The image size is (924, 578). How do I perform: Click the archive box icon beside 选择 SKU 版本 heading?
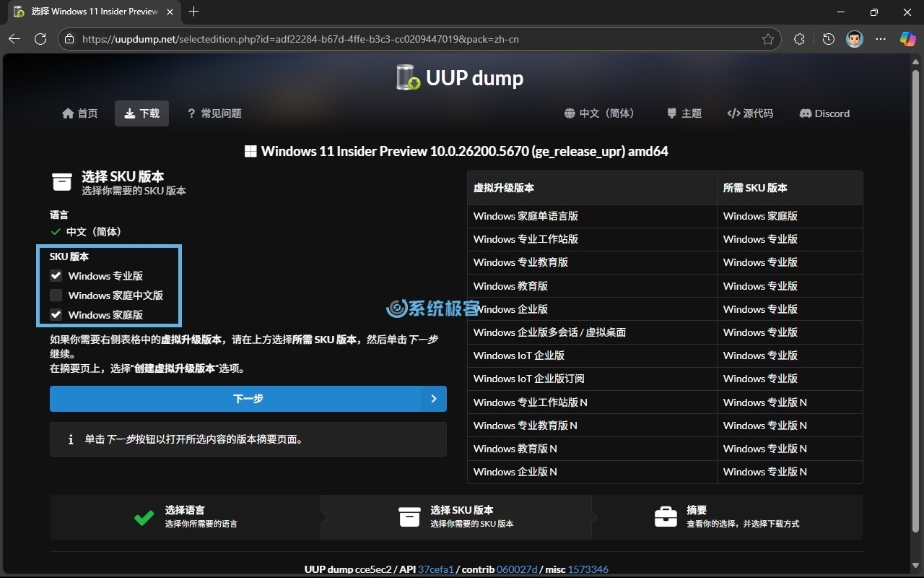click(x=62, y=182)
